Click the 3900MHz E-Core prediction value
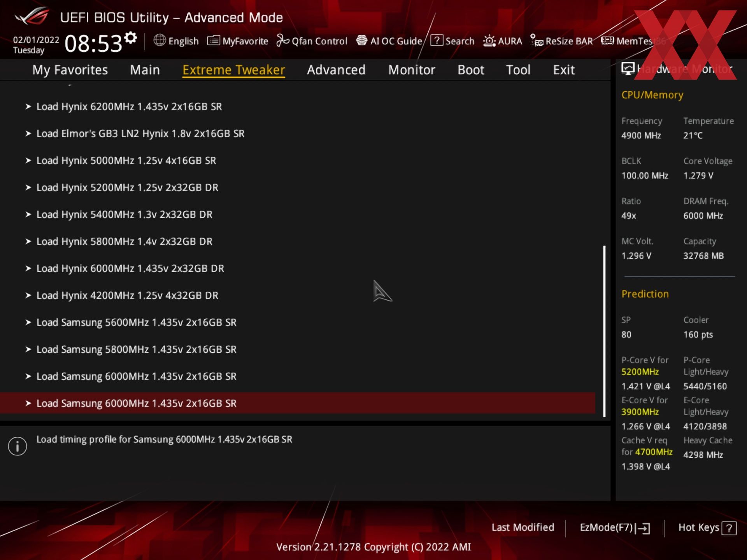747x560 pixels. pyautogui.click(x=640, y=412)
